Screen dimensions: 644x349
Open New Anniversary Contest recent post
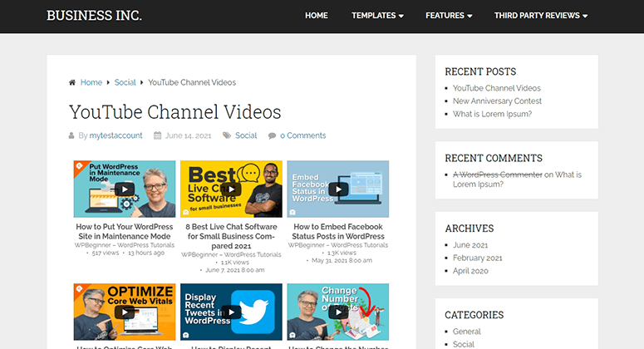(x=497, y=101)
